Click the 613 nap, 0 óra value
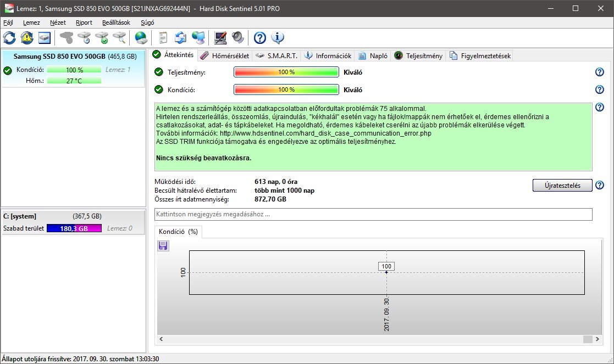The image size is (614, 364). point(276,181)
